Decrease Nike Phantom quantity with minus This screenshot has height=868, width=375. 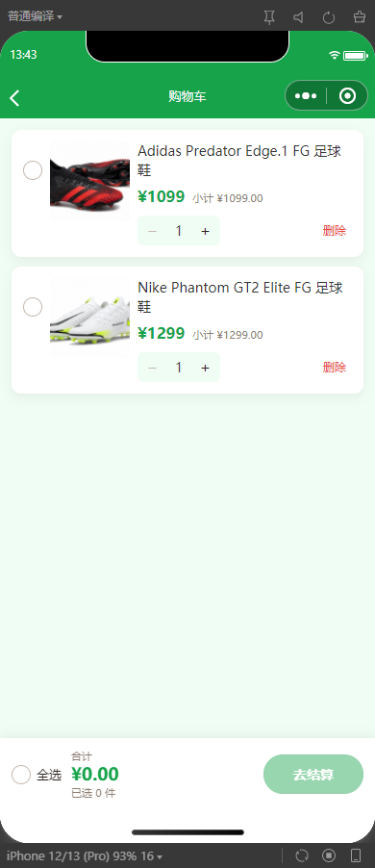point(153,368)
